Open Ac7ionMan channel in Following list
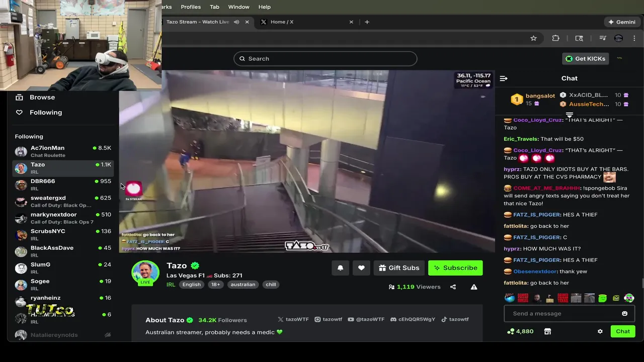644x362 pixels. tap(63, 151)
